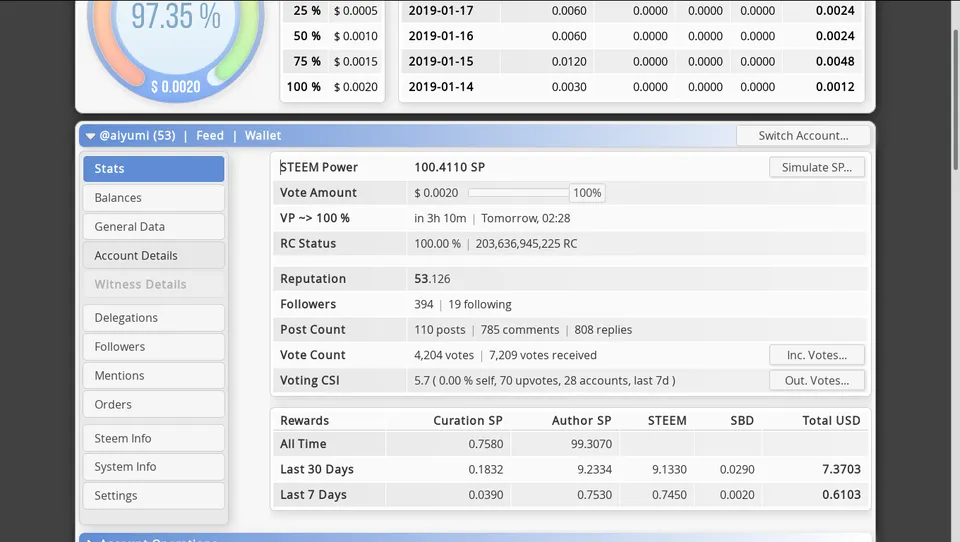Click the 110 posts count

pos(440,329)
